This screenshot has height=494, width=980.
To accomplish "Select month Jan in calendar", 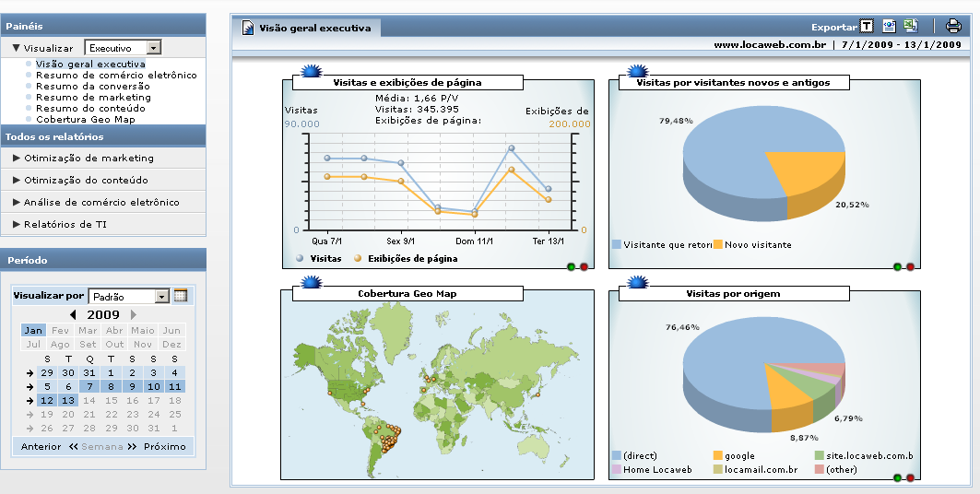I will pyautogui.click(x=33, y=330).
